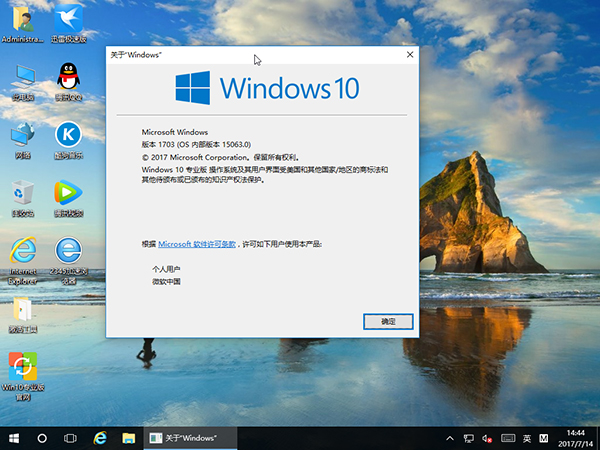Click the 确定 button in the dialog
This screenshot has width=600, height=450.
(x=388, y=321)
